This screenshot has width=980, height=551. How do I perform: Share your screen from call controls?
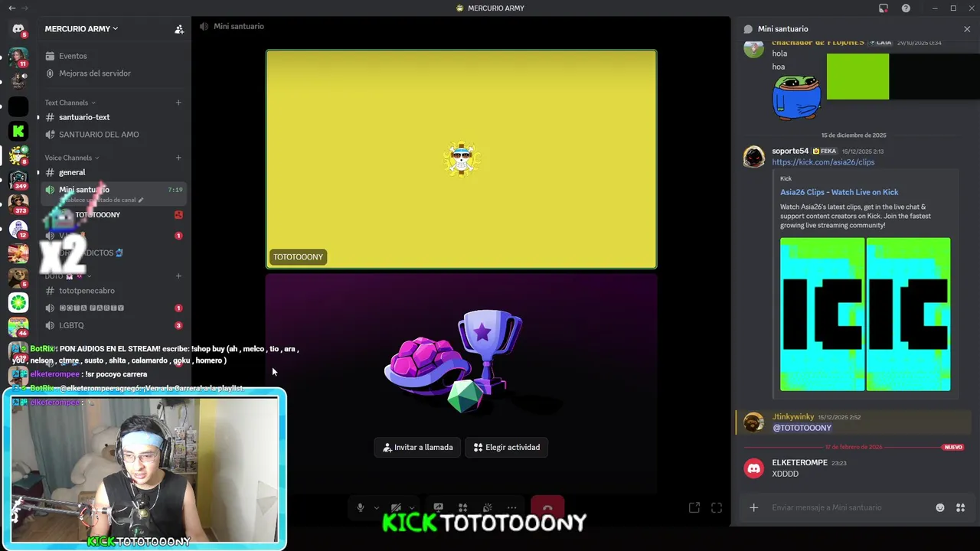(x=439, y=507)
